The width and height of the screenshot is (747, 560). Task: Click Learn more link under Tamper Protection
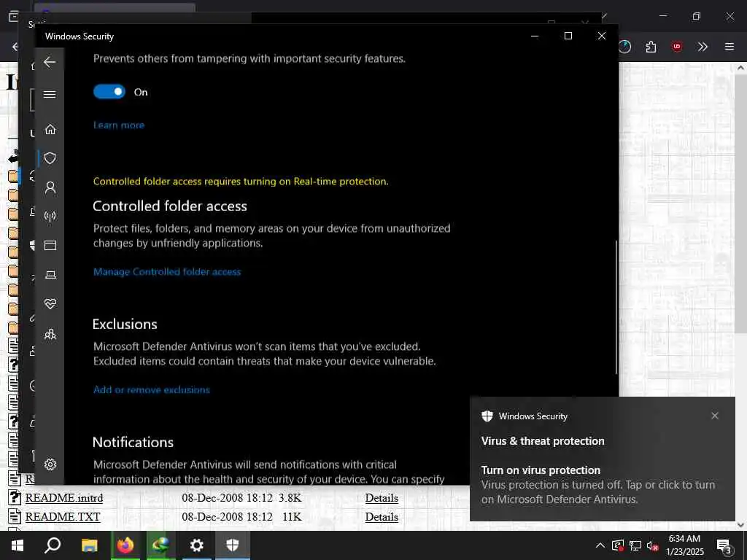pyautogui.click(x=119, y=125)
